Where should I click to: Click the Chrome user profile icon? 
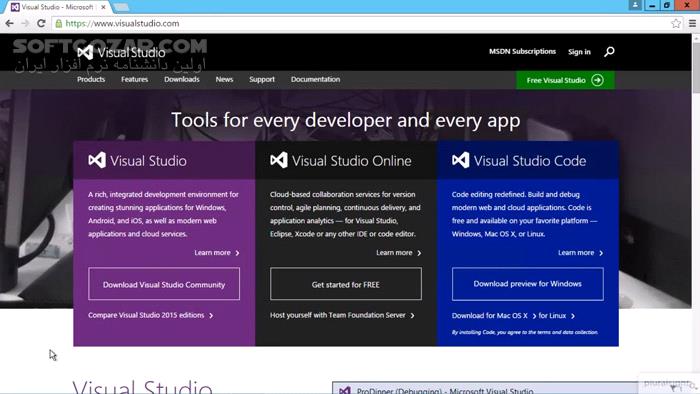(x=634, y=5)
